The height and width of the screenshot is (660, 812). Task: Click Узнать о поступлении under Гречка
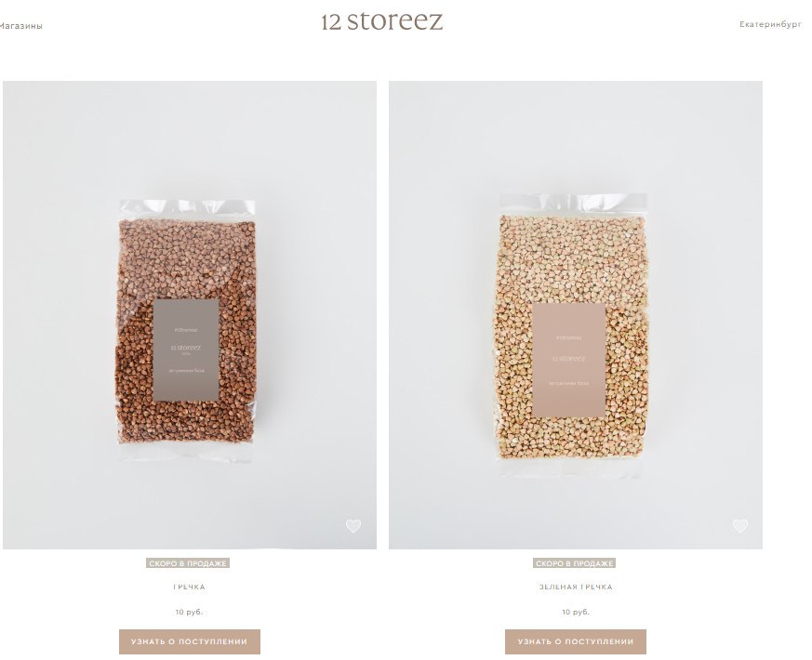pyautogui.click(x=190, y=642)
